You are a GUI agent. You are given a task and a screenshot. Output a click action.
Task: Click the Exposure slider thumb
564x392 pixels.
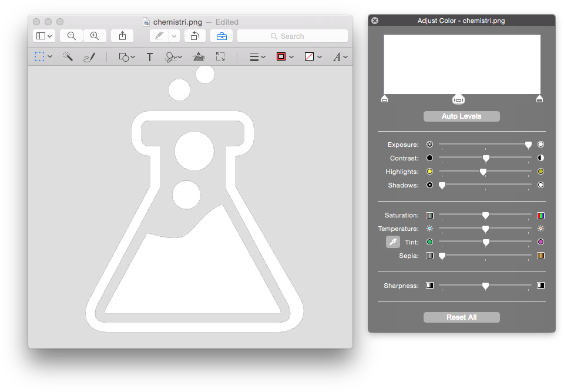pos(528,145)
